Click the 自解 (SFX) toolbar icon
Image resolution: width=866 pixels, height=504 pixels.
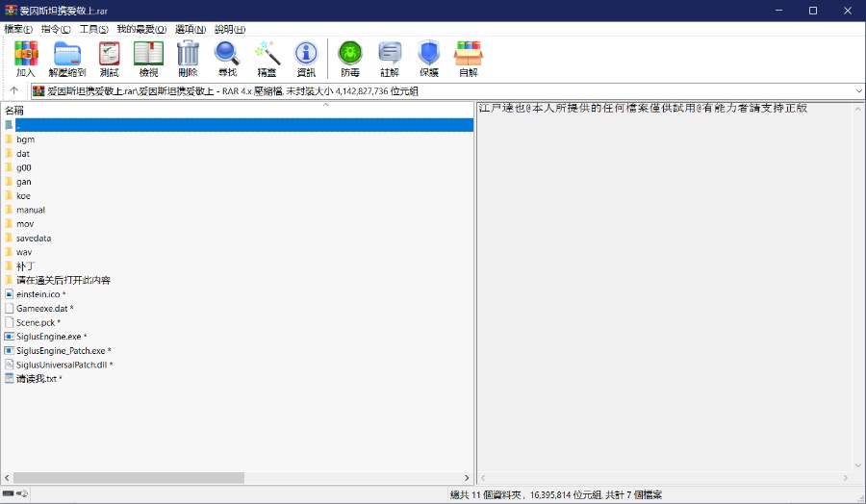(x=469, y=59)
